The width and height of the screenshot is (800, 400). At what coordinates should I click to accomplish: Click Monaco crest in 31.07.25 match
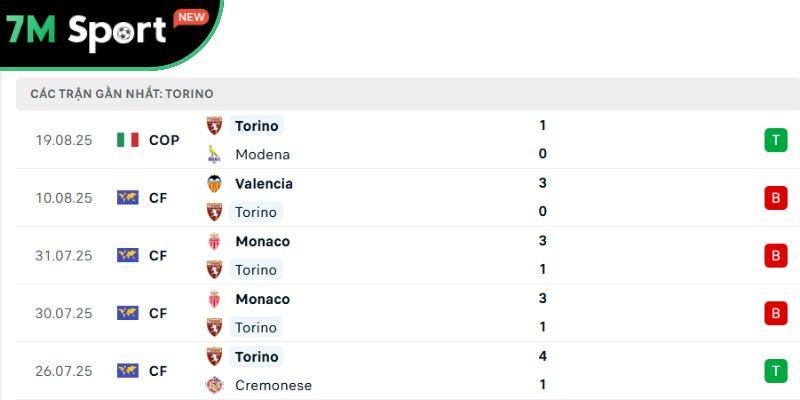(x=214, y=241)
